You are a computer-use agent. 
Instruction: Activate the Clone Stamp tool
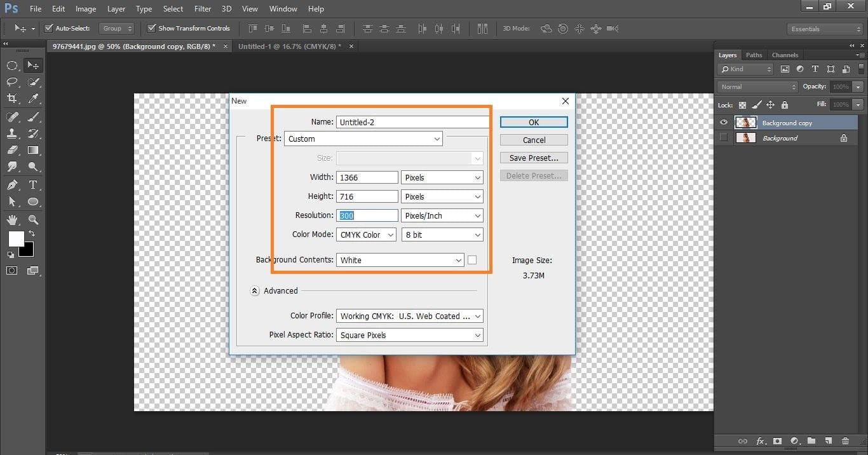click(13, 133)
